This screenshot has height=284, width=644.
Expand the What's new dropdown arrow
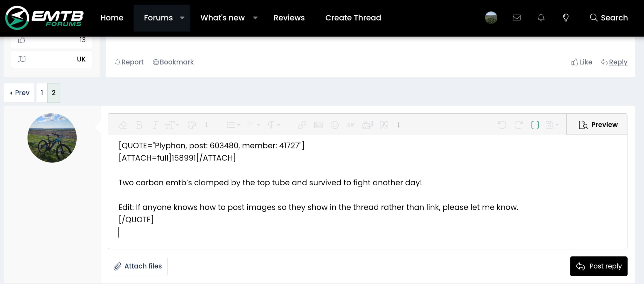point(255,18)
